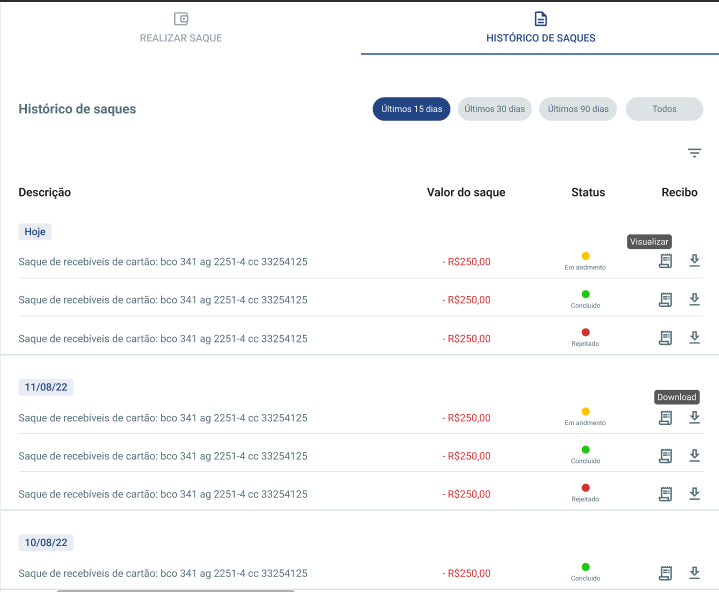Click the 'Hoje' date group label
The image size is (719, 592).
pyautogui.click(x=35, y=231)
